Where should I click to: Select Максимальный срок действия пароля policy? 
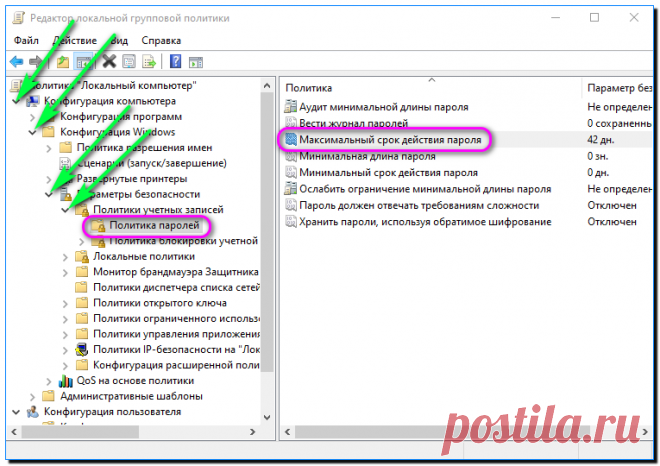[x=390, y=139]
